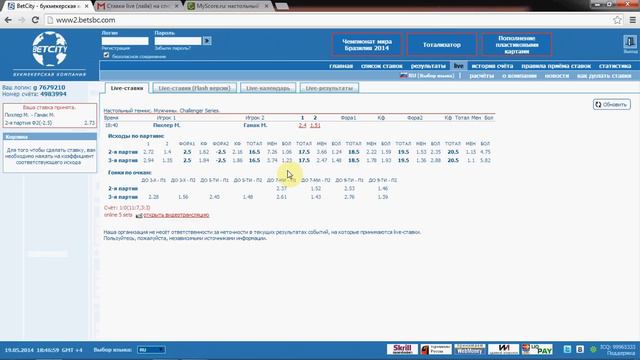Toggle the secure connection checkbox
Viewport: 640px width, 360px height.
point(107,55)
